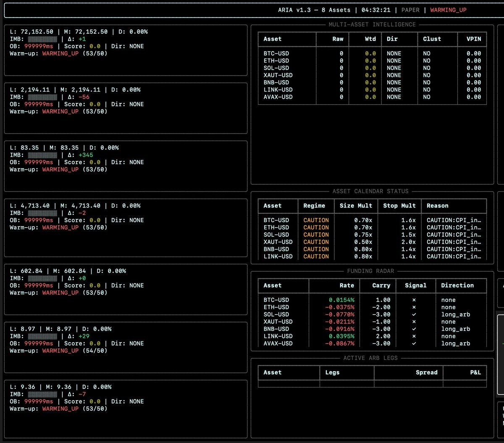Image resolution: width=504 pixels, height=443 pixels.
Task: Click LINK-USD row in Asset Calendar Status
Action: (372, 257)
